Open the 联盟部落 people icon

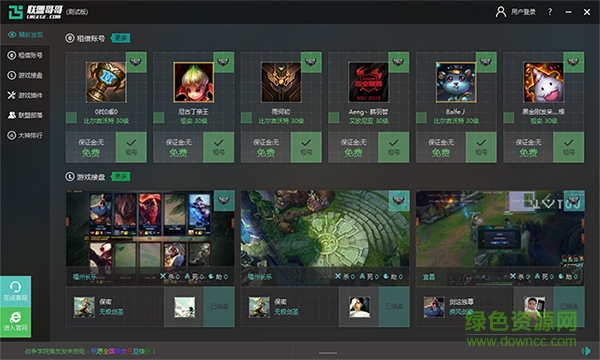12,115
